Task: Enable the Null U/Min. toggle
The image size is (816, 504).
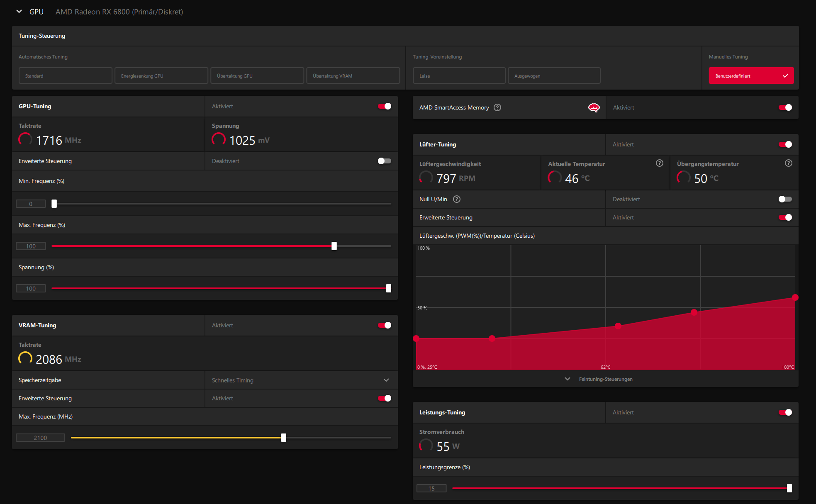Action: [785, 199]
